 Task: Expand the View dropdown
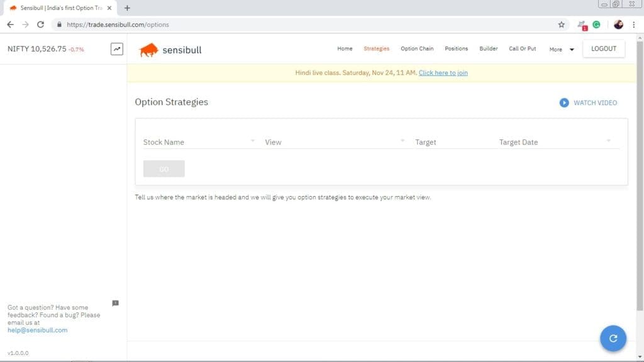pyautogui.click(x=335, y=142)
